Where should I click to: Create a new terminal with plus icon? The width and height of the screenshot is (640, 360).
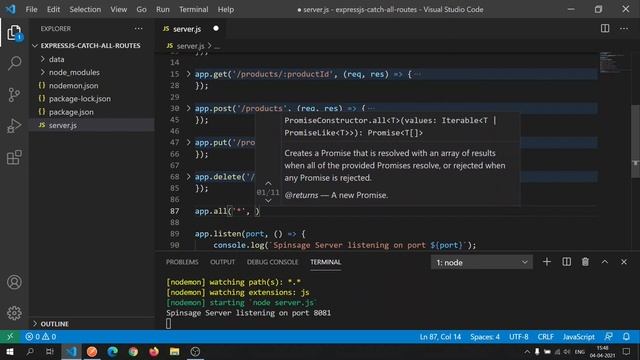click(547, 262)
